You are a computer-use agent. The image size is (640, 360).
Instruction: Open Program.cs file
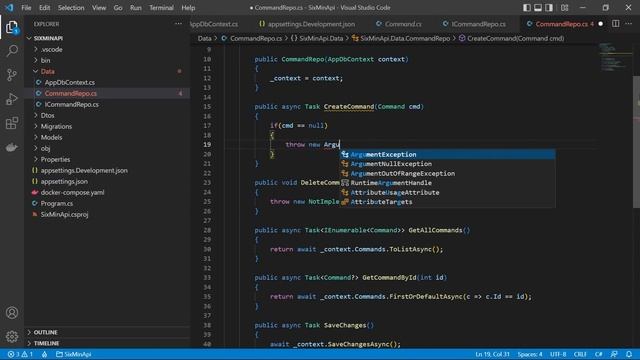57,203
